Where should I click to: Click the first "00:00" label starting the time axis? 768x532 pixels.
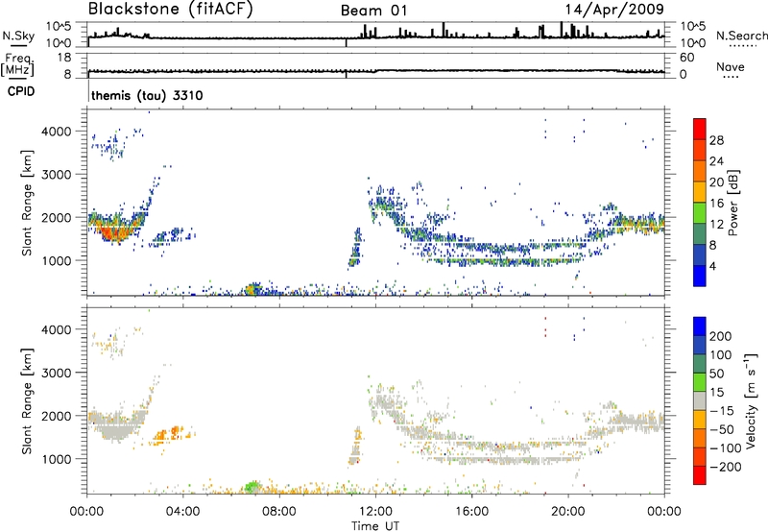86,512
